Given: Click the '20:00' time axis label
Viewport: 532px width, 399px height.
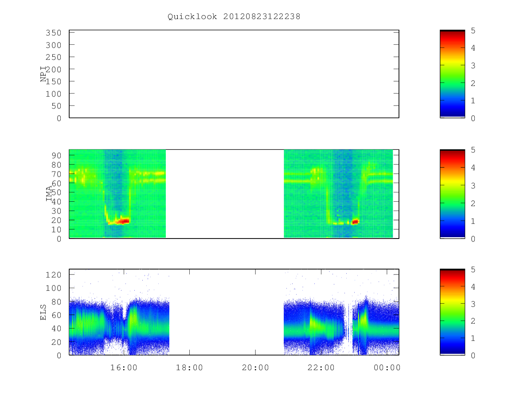Looking at the screenshot, I should point(255,368).
